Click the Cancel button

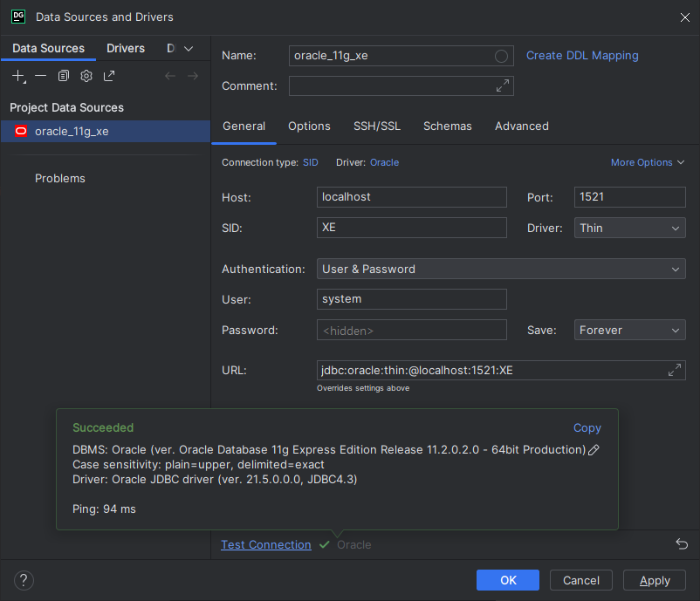click(580, 580)
